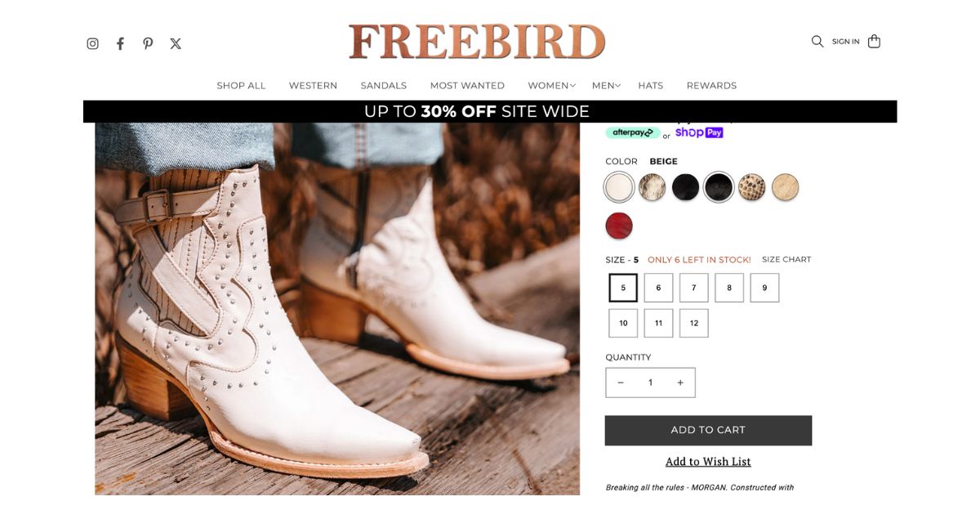Open the Western menu item
980x510 pixels.
[x=313, y=85]
